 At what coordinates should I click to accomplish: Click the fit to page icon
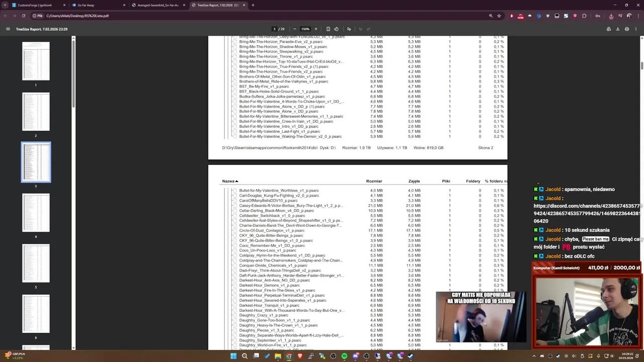pos(328,29)
